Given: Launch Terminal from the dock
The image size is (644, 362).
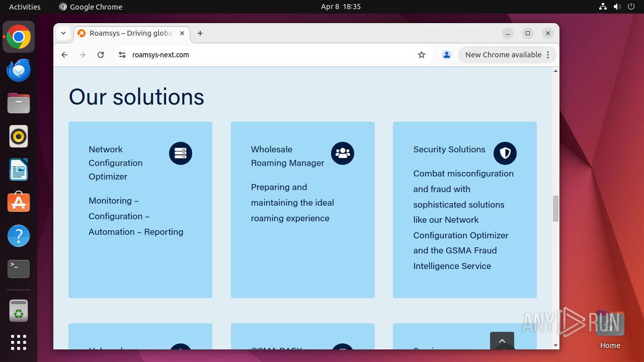Looking at the screenshot, I should pyautogui.click(x=19, y=269).
